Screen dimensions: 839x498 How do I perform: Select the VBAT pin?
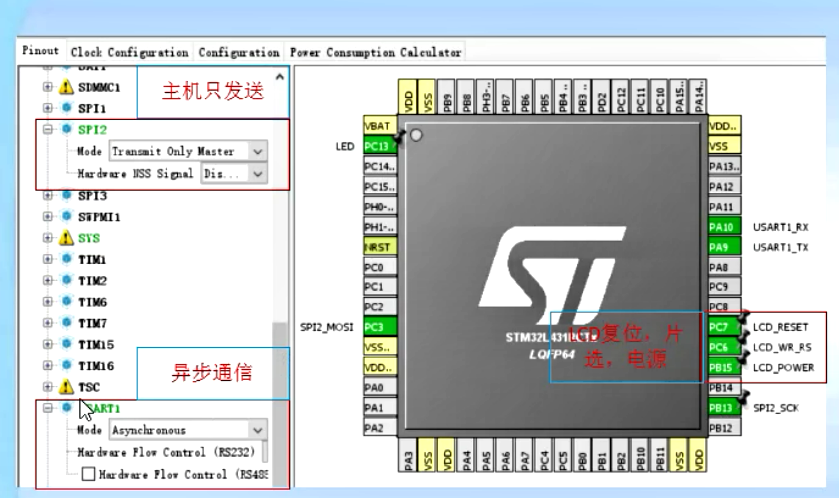pos(380,126)
